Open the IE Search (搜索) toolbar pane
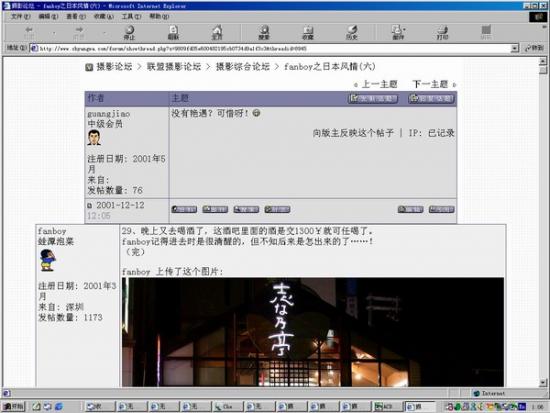Image resolution: width=550 pixels, height=413 pixels. [264, 32]
